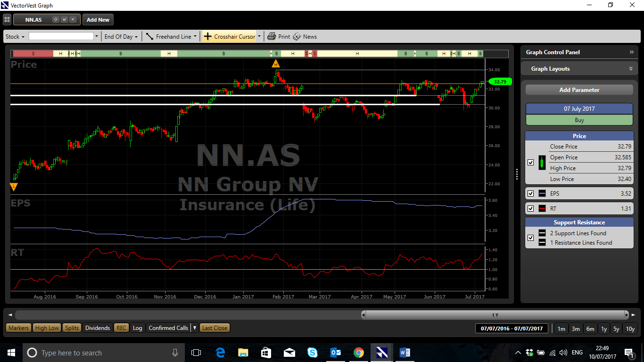Click the date range 07/07/2016 - 07/07/2017 field
Viewport: 644px width, 362px height.
[512, 329]
